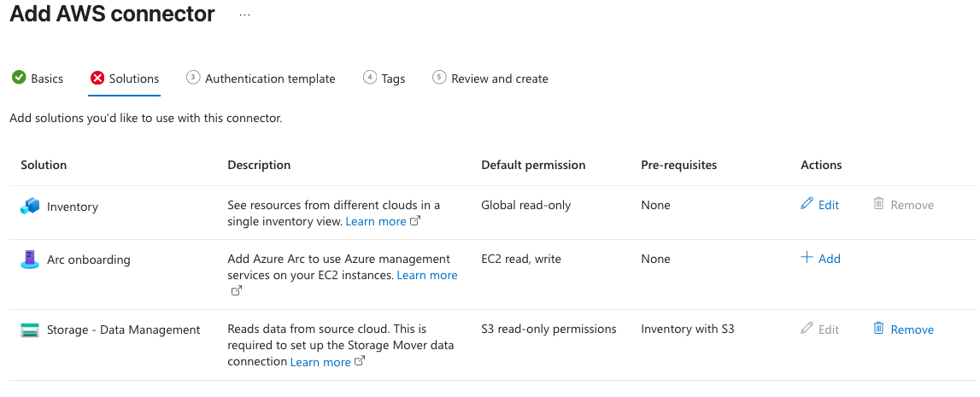Click the Storage Data Management icon
The image size is (980, 397).
click(30, 330)
